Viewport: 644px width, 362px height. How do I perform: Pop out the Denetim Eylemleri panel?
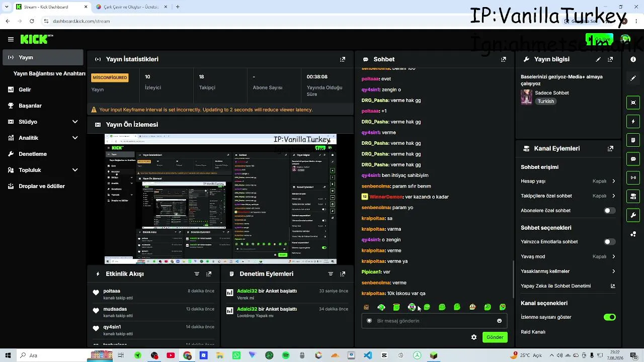[x=343, y=274]
